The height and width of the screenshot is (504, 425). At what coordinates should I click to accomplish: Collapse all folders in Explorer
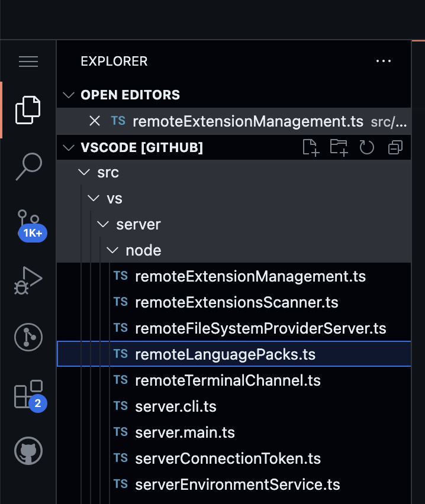coord(395,148)
